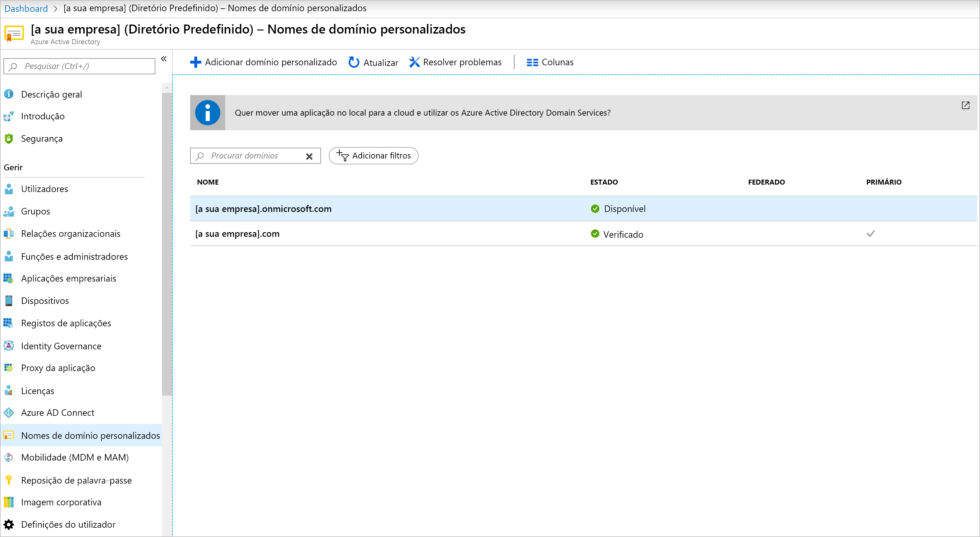Viewport: 980px width, 537px height.
Task: Click the primary checkmark for [a sua empresa].com
Action: tap(870, 234)
